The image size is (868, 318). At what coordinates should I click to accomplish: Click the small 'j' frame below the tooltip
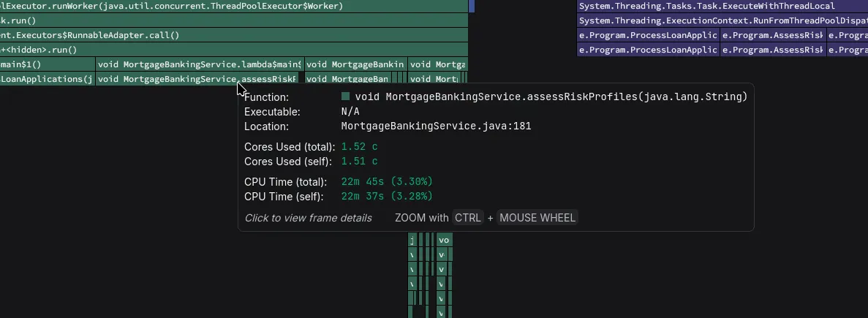click(x=412, y=240)
